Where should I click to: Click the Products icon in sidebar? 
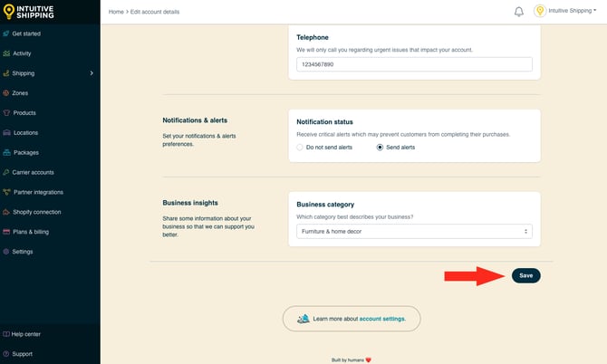tap(6, 113)
